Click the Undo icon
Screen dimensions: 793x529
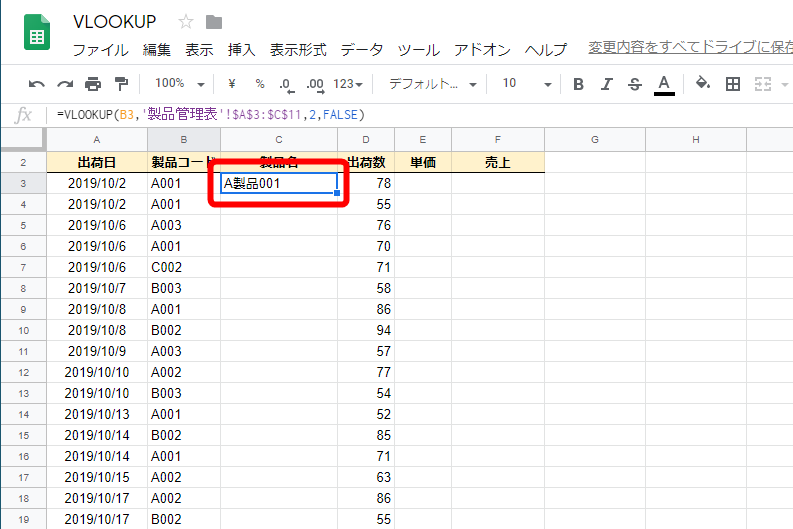coord(36,84)
